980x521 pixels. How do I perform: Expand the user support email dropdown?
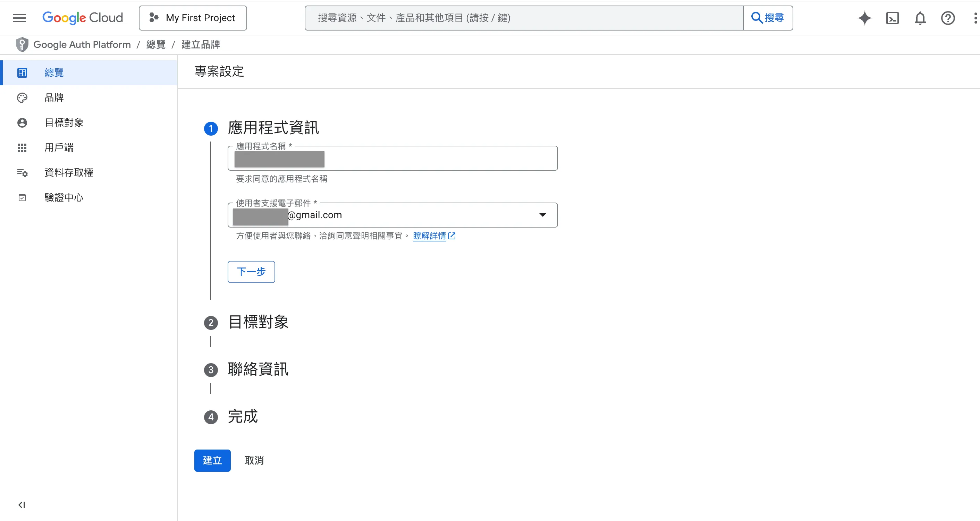point(542,215)
